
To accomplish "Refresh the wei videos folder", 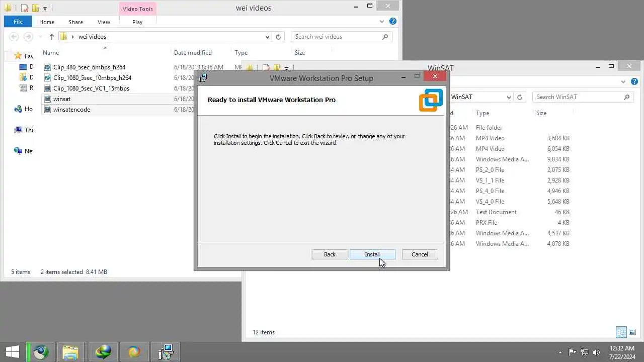I will click(x=278, y=37).
